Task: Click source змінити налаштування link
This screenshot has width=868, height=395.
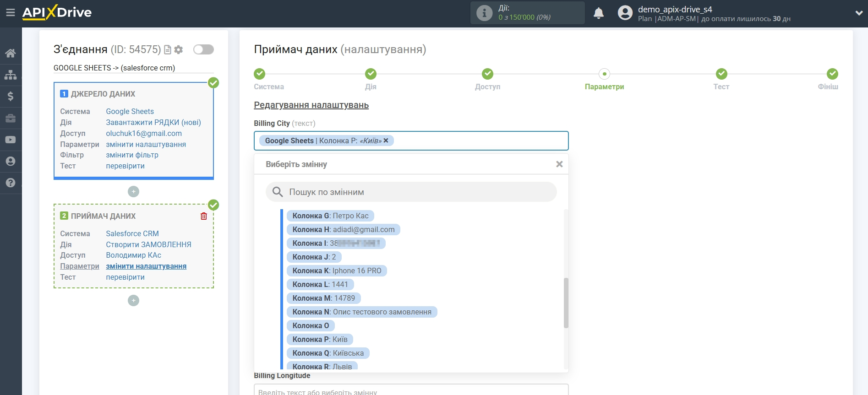Action: pos(146,144)
